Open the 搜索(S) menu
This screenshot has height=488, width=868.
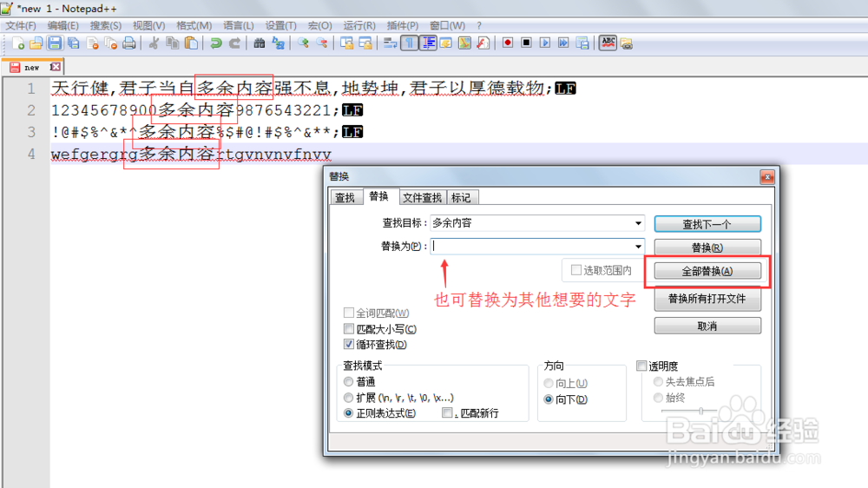tap(106, 25)
